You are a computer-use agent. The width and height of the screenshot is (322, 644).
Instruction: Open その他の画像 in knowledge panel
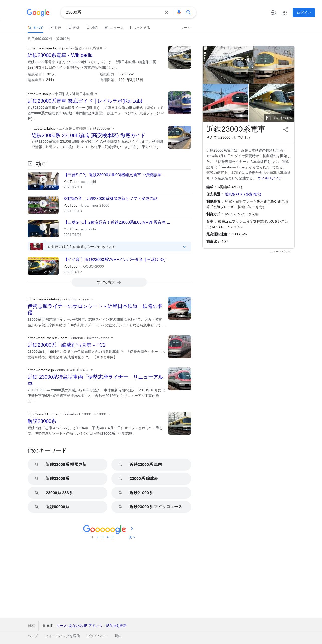coord(279,118)
